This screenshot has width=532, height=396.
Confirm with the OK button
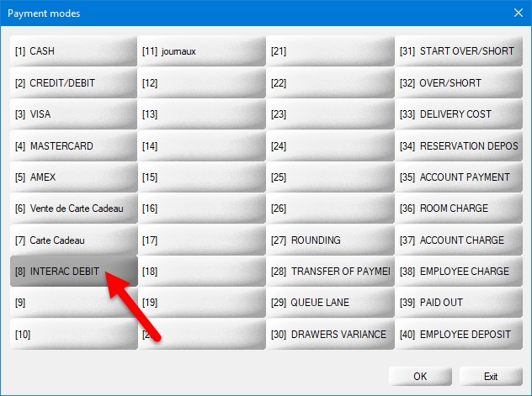(420, 376)
